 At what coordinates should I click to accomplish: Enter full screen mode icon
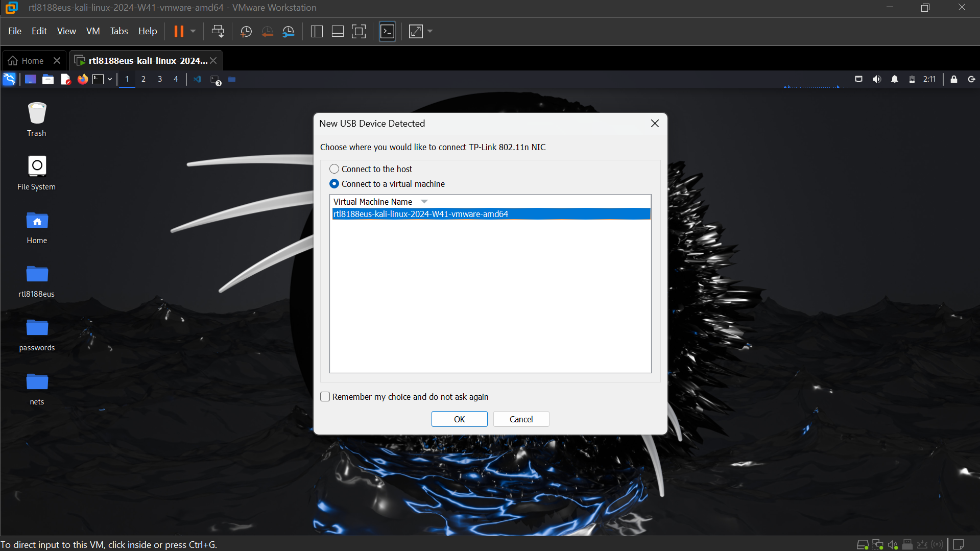(x=359, y=32)
